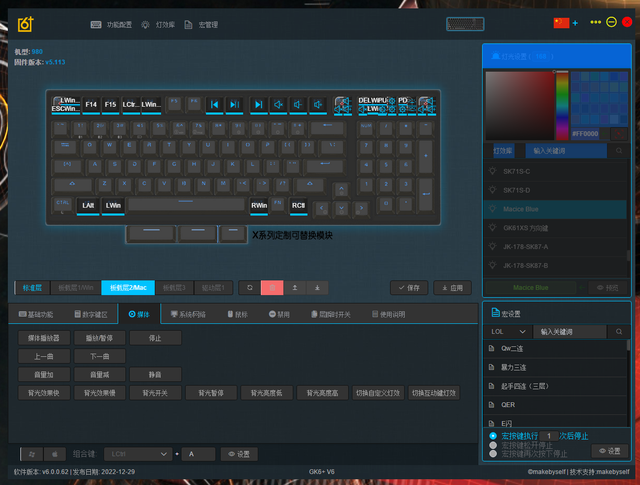This screenshot has width=640, height=485.
Task: Click the red dashed-box icon next to the hex field
Action: (619, 134)
